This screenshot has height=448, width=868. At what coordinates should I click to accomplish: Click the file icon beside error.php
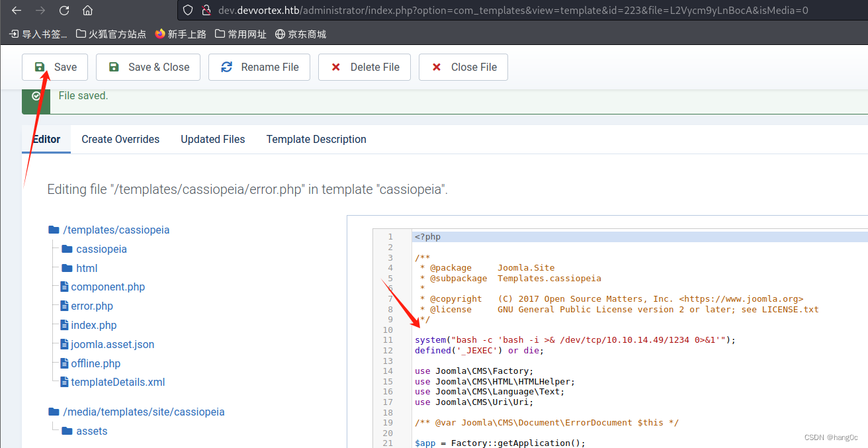64,306
